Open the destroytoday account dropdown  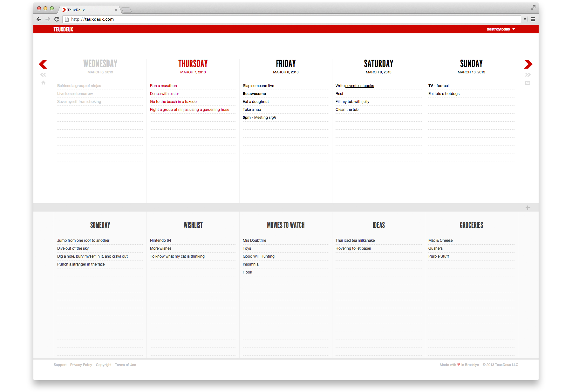click(x=500, y=29)
